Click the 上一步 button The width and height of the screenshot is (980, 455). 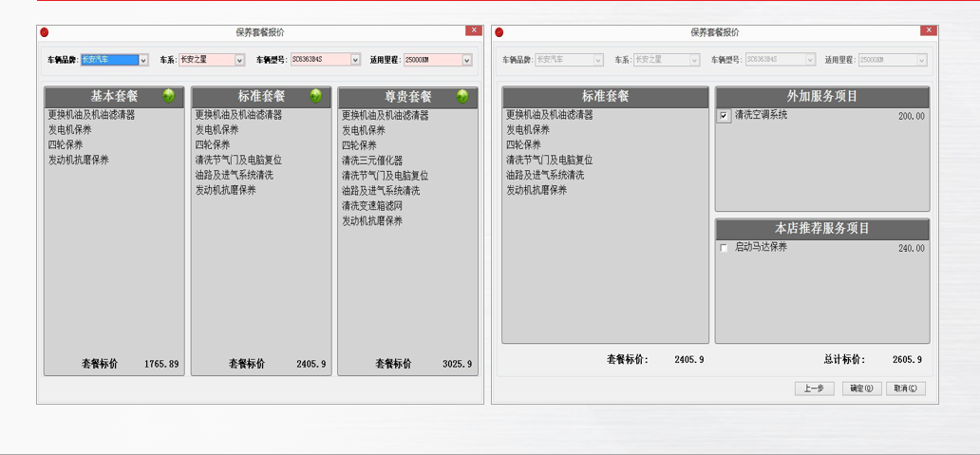(814, 389)
